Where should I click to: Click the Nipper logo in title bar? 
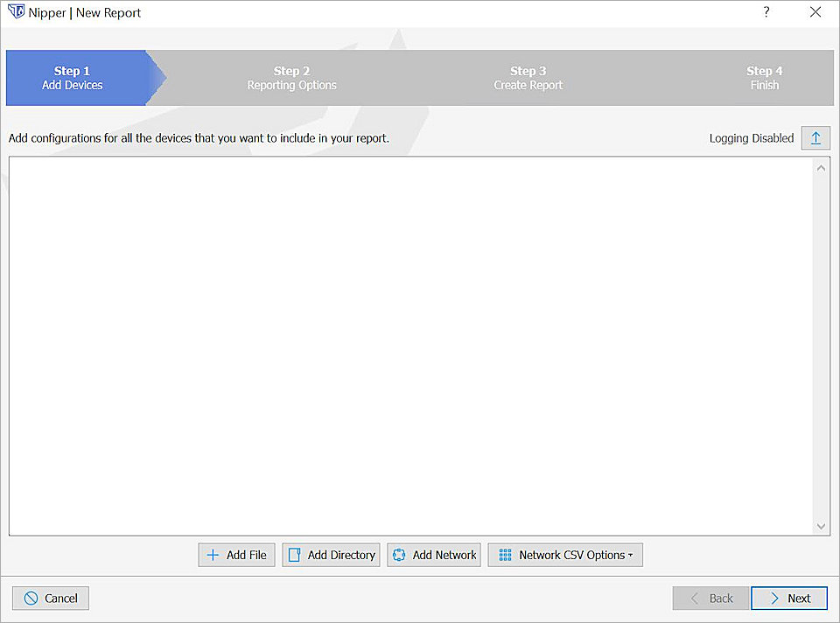[x=16, y=11]
